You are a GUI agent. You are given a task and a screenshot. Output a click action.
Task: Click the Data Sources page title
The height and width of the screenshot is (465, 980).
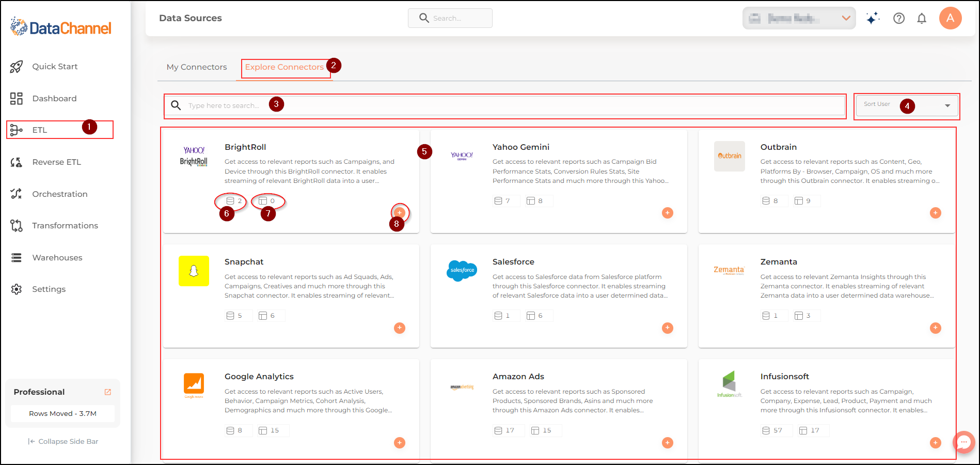(191, 18)
